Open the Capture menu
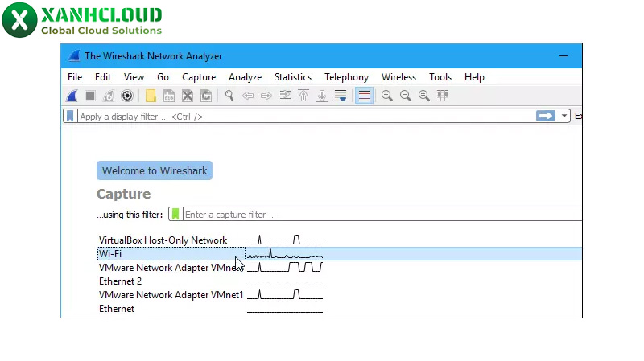The height and width of the screenshot is (361, 644). tap(199, 77)
